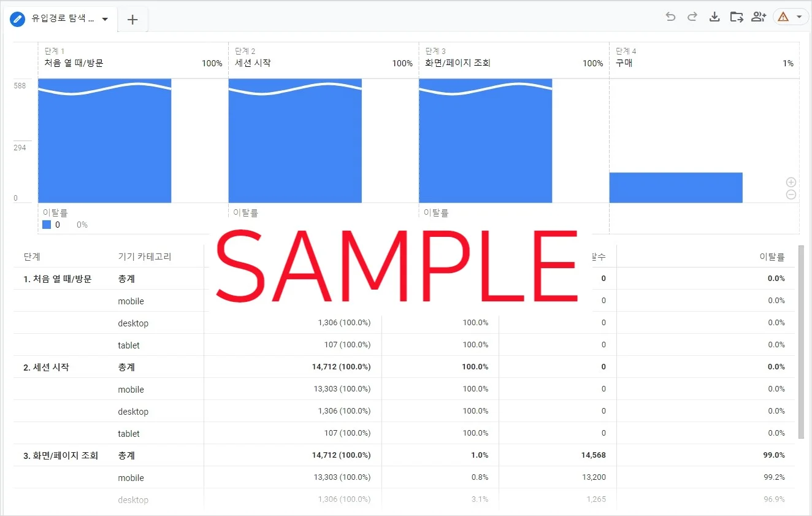Click desktop under 1. 처음 열 때/방문

click(x=133, y=323)
